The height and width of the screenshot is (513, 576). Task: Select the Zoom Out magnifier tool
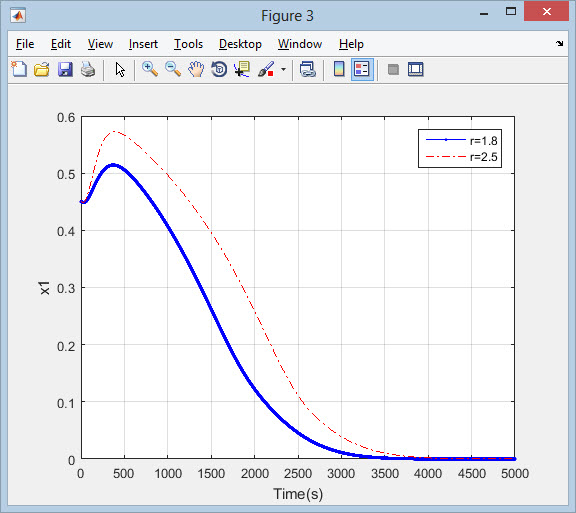pos(173,69)
